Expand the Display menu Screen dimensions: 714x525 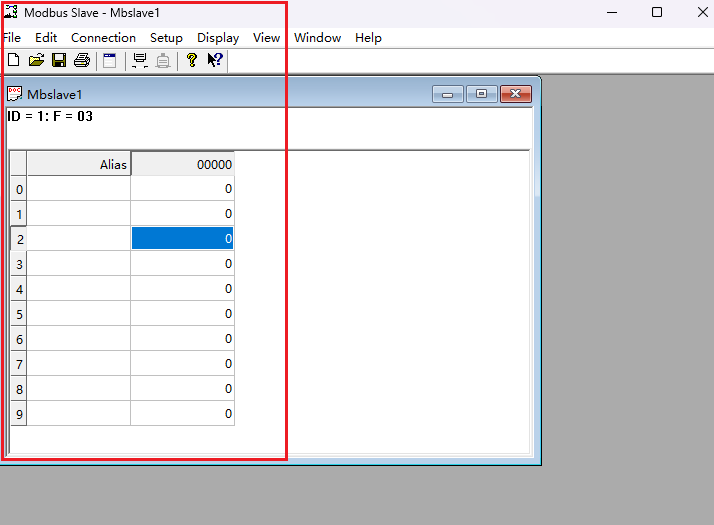218,38
